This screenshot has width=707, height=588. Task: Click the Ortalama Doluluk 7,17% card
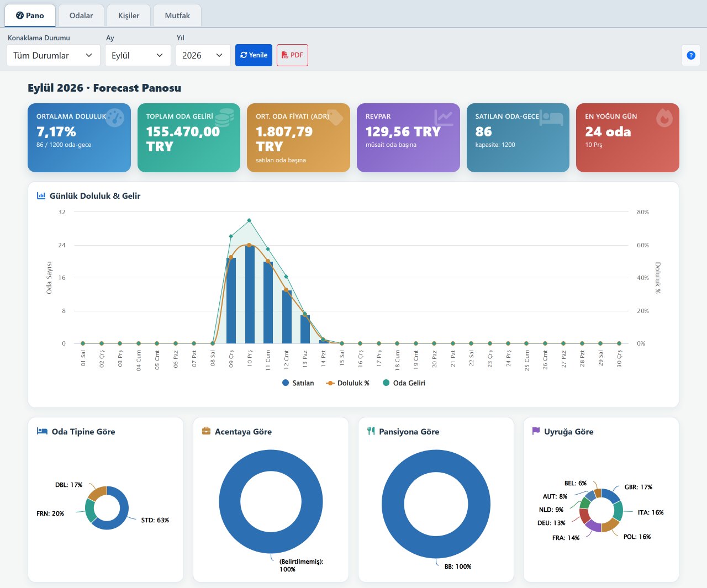point(79,137)
